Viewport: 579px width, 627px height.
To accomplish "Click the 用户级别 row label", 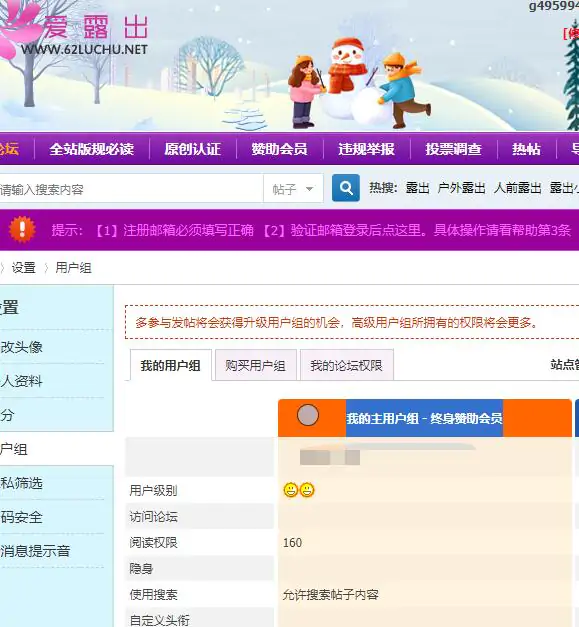I will pyautogui.click(x=153, y=490).
